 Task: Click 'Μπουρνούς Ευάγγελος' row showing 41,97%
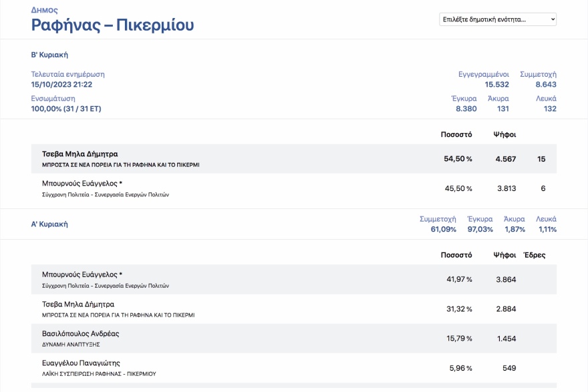[x=82, y=274]
